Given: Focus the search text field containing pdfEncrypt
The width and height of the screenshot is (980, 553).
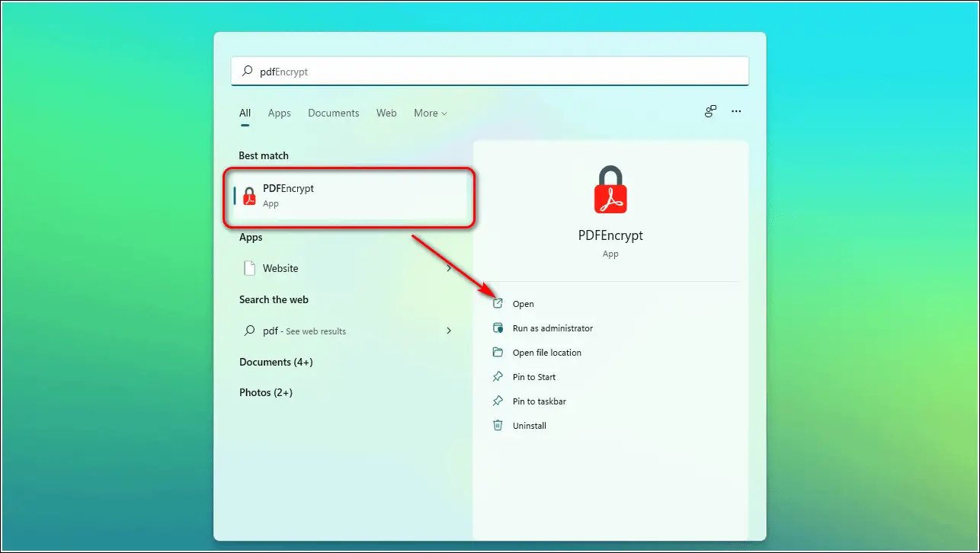Looking at the screenshot, I should pos(490,72).
